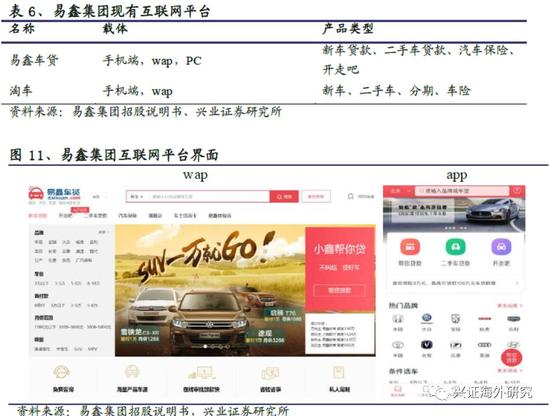Tap the purple 开走吧 icon in app
550x416 pixels.
pos(501,247)
